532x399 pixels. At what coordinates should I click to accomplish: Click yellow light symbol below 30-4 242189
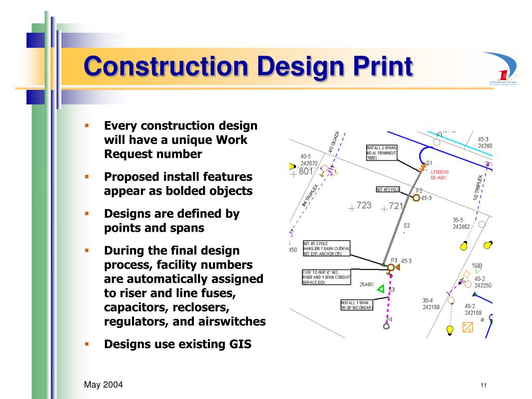pos(449,330)
